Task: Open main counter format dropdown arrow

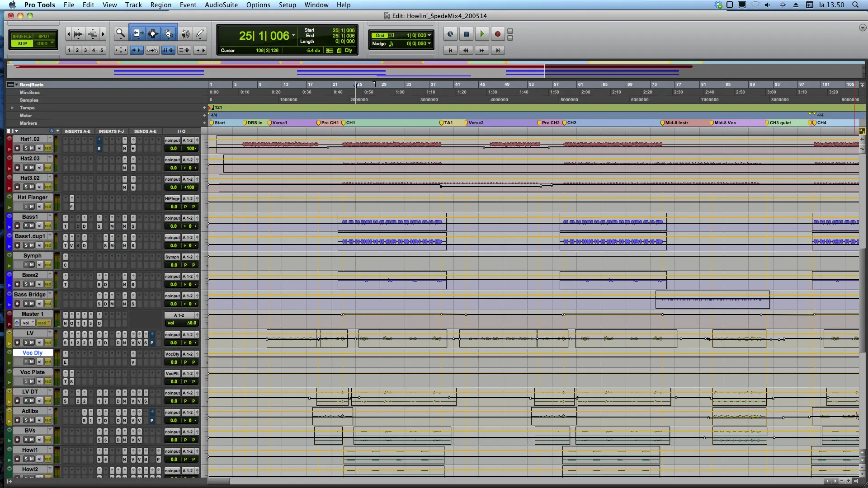Action: (293, 36)
